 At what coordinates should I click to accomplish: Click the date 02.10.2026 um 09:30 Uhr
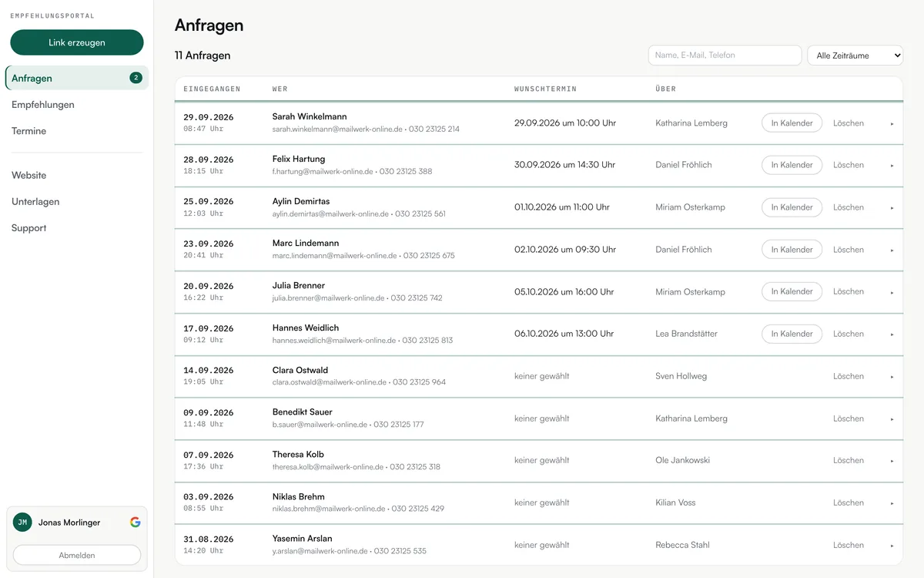pyautogui.click(x=565, y=250)
